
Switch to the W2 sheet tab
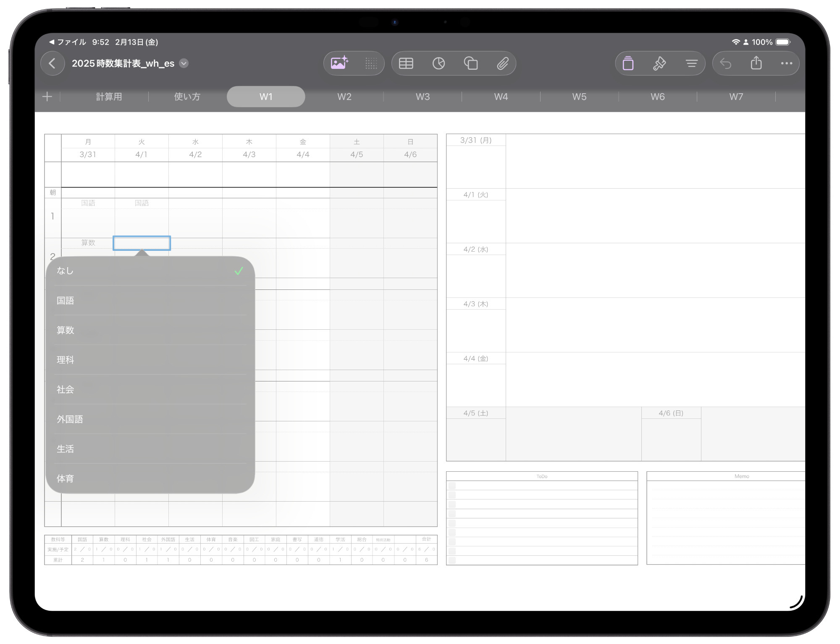click(x=344, y=97)
